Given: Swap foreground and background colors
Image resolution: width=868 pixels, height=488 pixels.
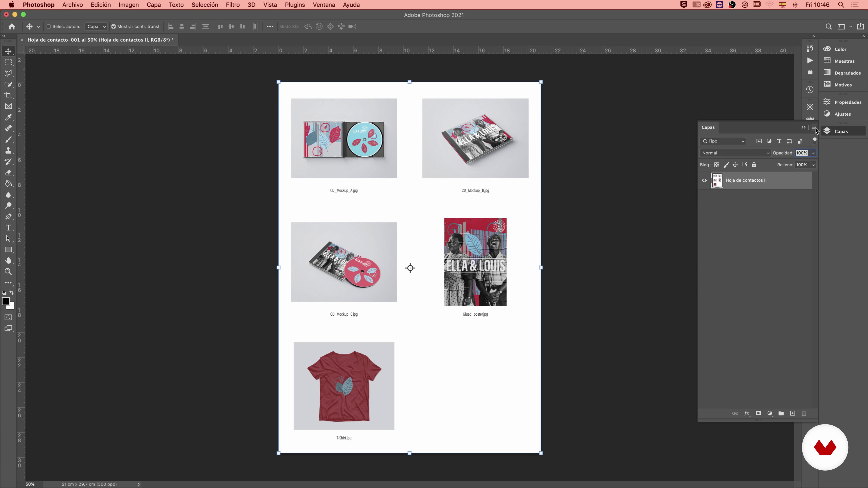Looking at the screenshot, I should (x=12, y=293).
